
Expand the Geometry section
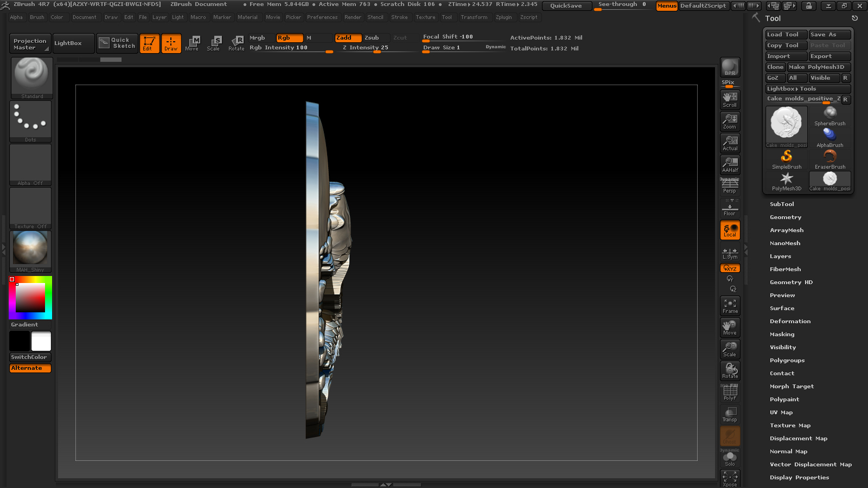click(x=786, y=217)
